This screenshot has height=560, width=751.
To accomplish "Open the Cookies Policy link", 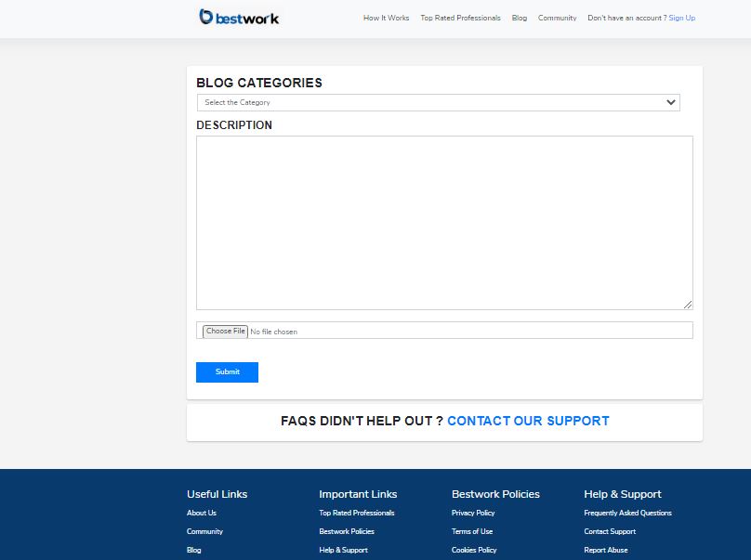I will pyautogui.click(x=474, y=550).
